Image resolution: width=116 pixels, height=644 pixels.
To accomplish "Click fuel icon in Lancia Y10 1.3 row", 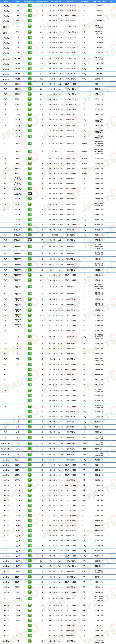I will click(x=30, y=641).
